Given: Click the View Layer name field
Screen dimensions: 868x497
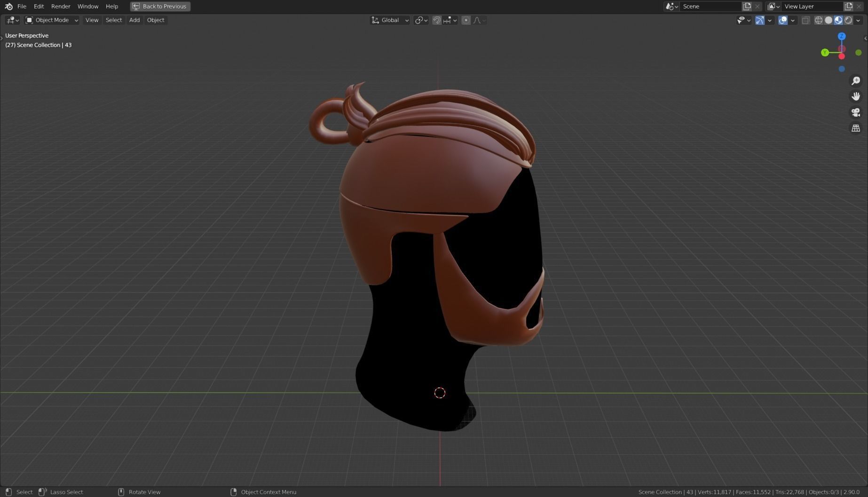Looking at the screenshot, I should pos(813,7).
